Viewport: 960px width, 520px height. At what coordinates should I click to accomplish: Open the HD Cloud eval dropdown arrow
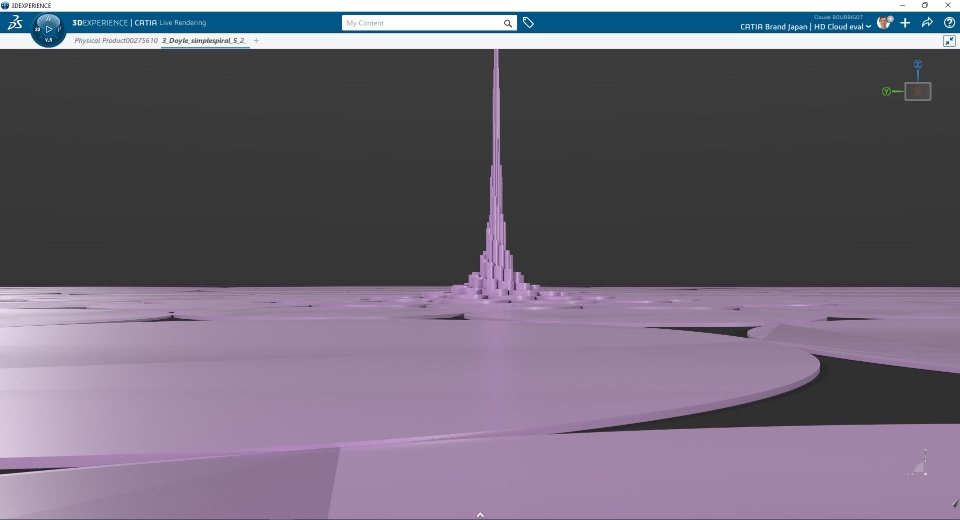[x=868, y=27]
